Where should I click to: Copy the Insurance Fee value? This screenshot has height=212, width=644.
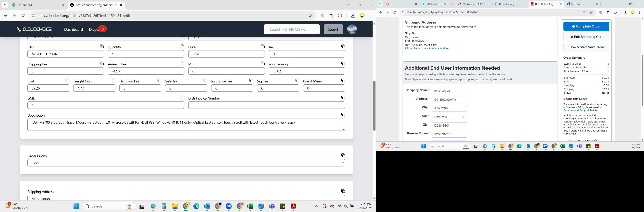pos(251,80)
